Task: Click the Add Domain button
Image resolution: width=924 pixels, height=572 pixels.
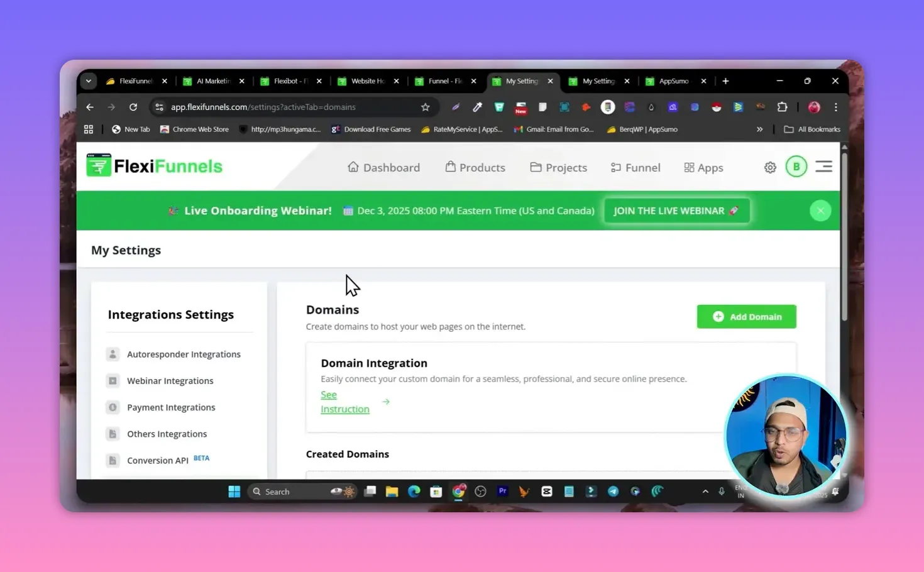Action: 747,317
